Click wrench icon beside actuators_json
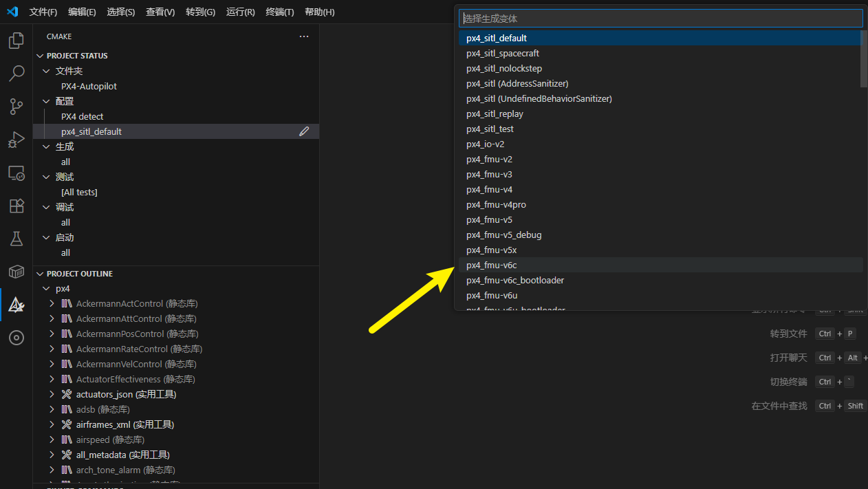The width and height of the screenshot is (868, 489). click(67, 394)
